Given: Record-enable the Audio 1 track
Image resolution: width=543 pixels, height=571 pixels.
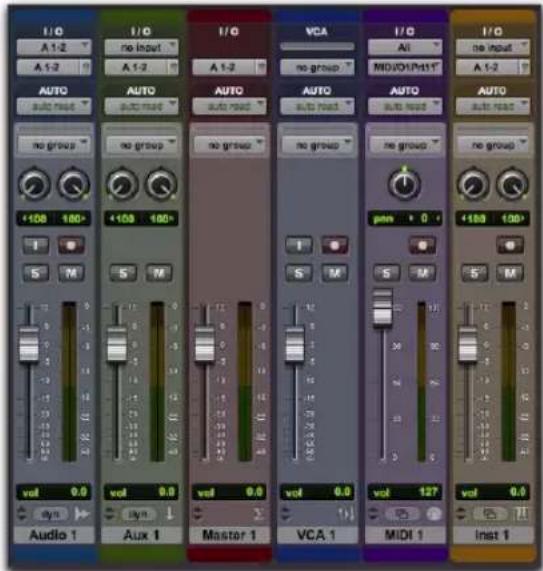Looking at the screenshot, I should (x=71, y=245).
